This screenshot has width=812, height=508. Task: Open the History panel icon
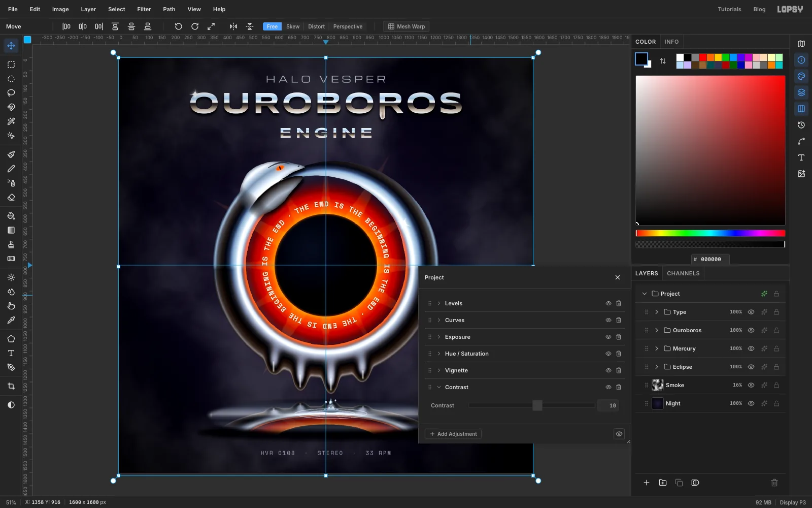[801, 125]
